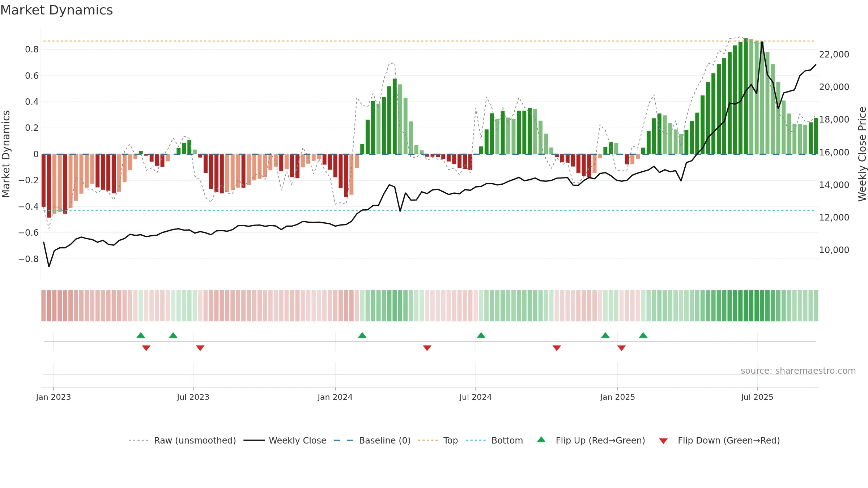Image resolution: width=868 pixels, height=488 pixels.
Task: Click the Jan 2024 x-axis label
Action: (335, 397)
